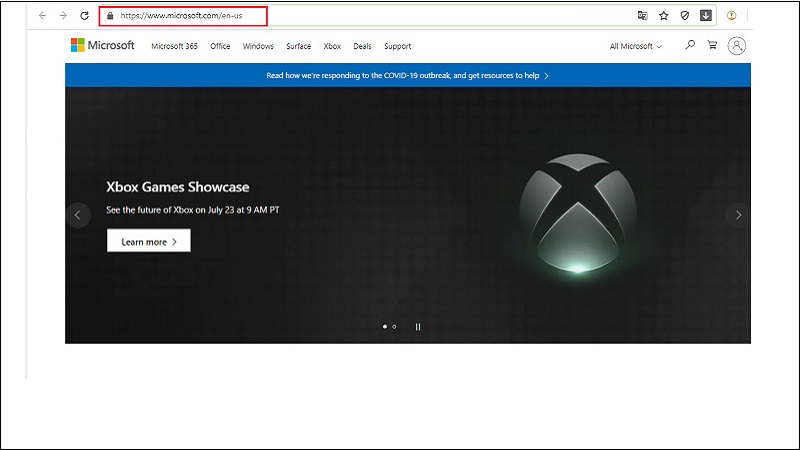Open the Microsoft 365 menu item
800x450 pixels.
point(175,46)
